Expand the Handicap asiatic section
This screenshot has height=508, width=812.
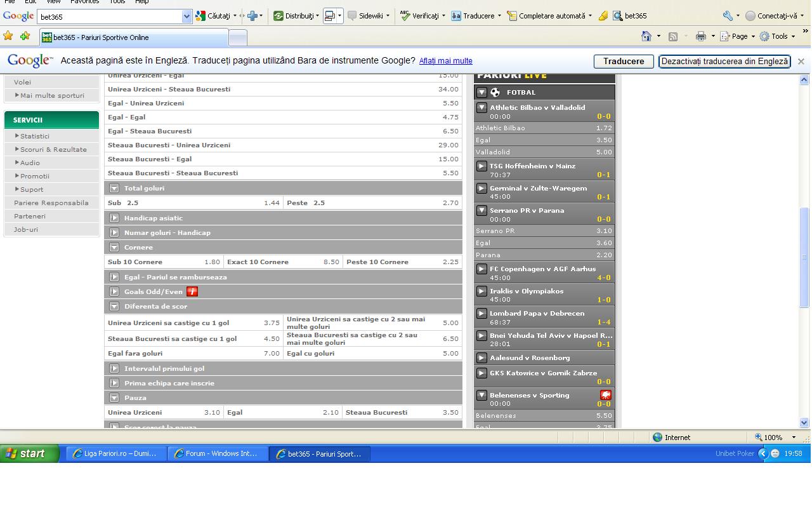pyautogui.click(x=114, y=218)
